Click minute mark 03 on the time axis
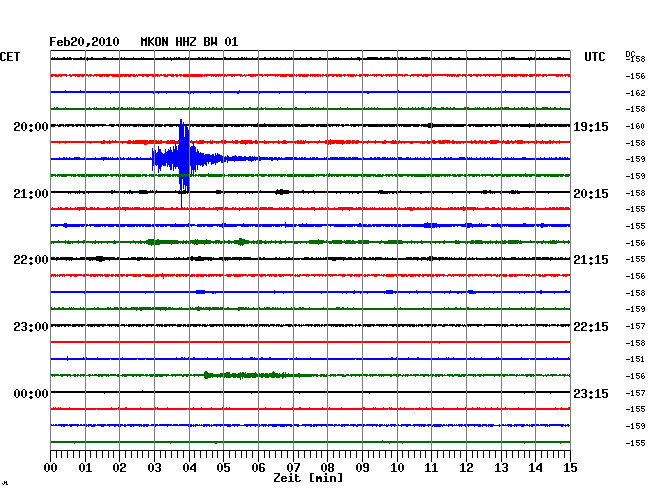This screenshot has width=650, height=494. 154,467
